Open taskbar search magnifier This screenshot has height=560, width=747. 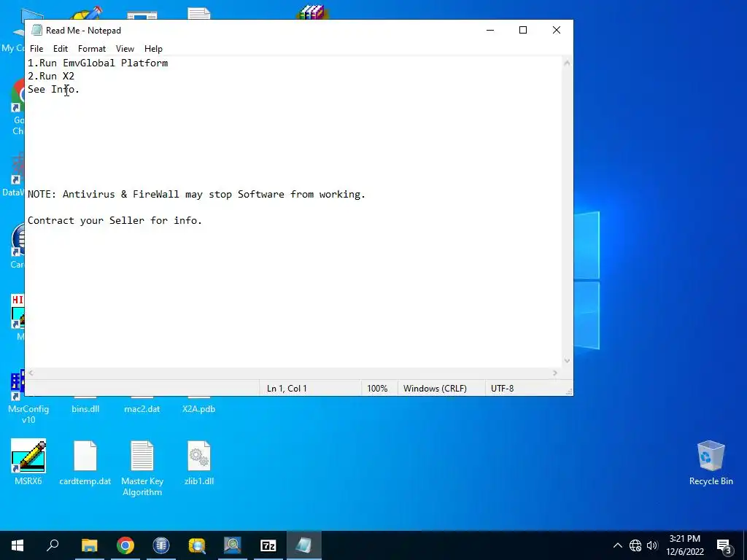click(x=53, y=545)
